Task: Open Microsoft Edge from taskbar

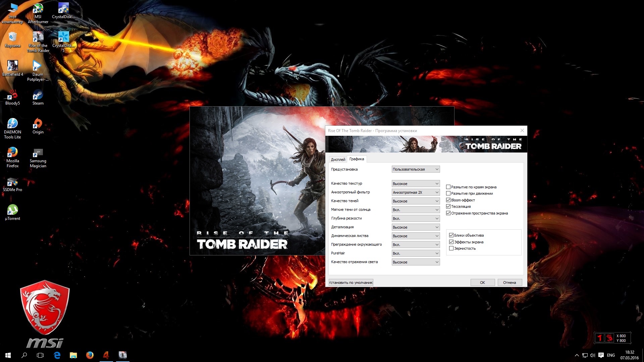Action: 57,355
